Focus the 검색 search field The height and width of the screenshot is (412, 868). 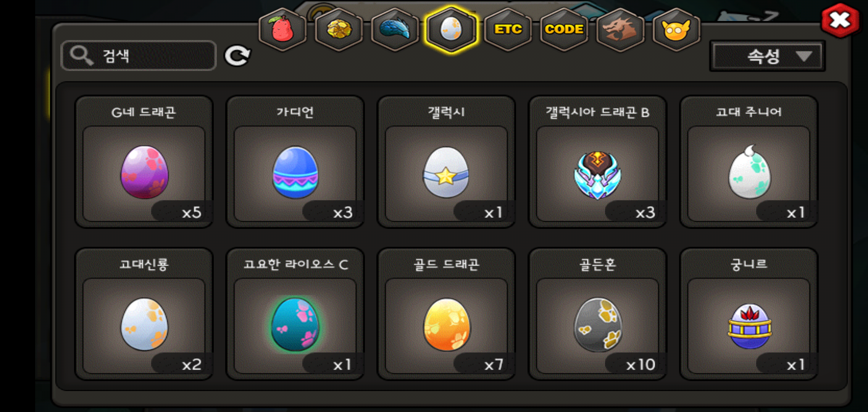(x=139, y=56)
